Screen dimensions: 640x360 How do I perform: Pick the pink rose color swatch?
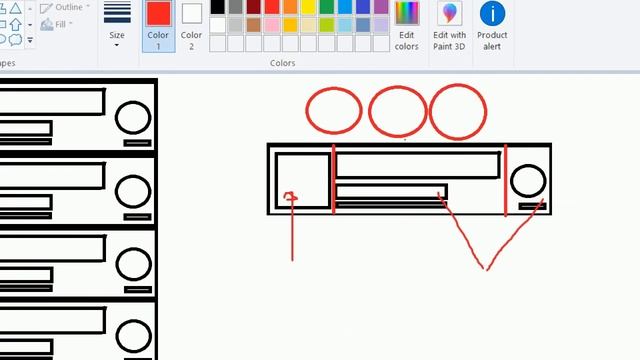[x=272, y=25]
